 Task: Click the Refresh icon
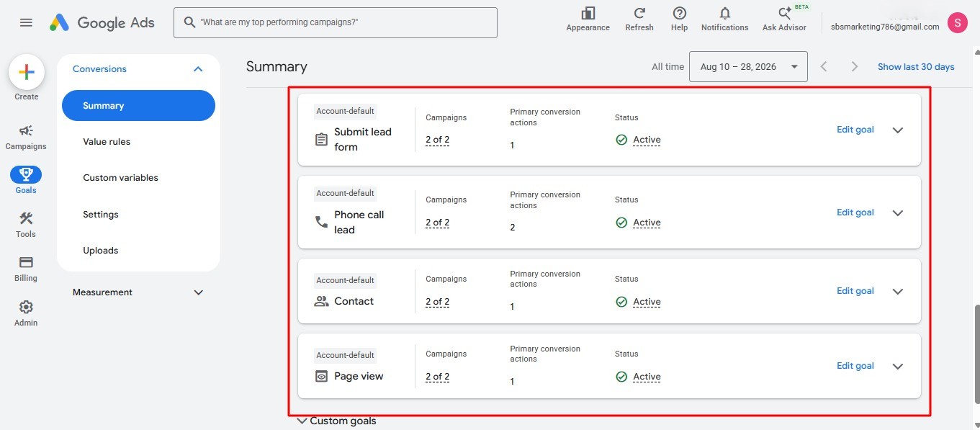[639, 13]
